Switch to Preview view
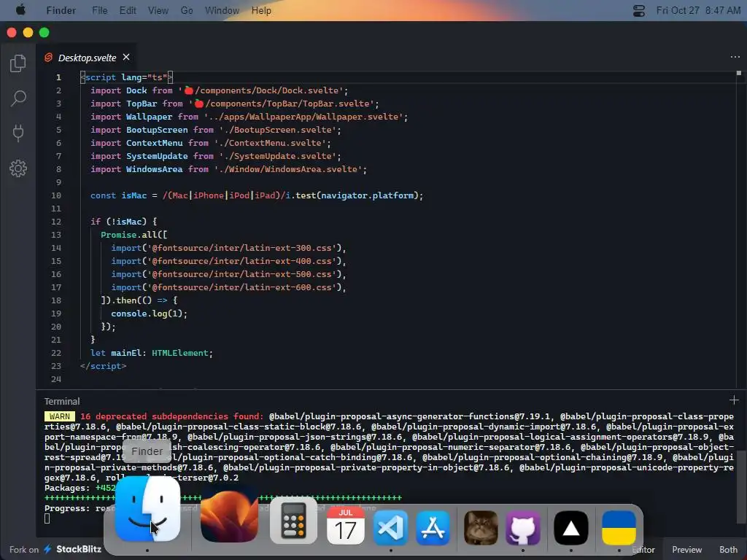The width and height of the screenshot is (747, 560). [x=686, y=550]
